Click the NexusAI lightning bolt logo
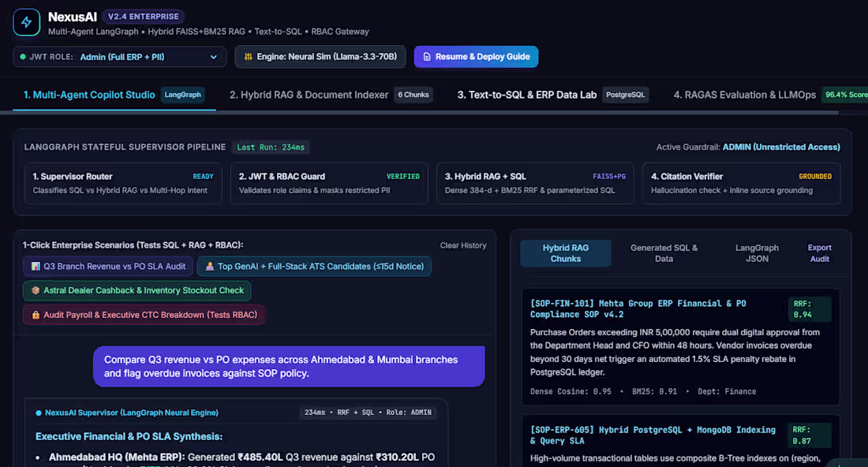The height and width of the screenshot is (467, 868). click(x=27, y=22)
